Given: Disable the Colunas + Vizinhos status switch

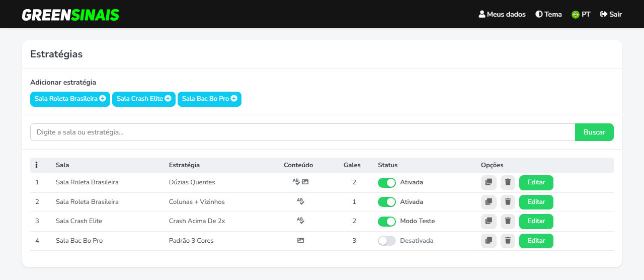Looking at the screenshot, I should pos(387,202).
